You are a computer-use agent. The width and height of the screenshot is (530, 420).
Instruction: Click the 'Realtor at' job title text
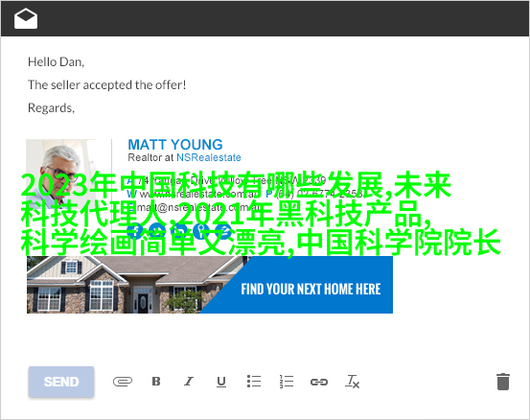pyautogui.click(x=150, y=157)
